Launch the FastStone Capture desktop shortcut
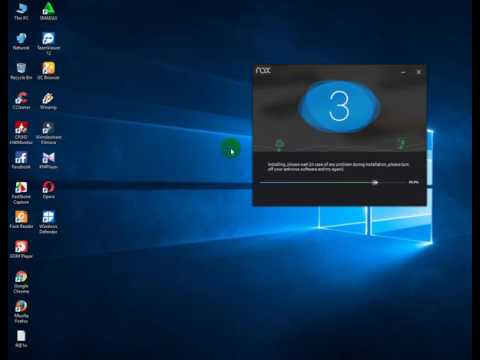This screenshot has width=480, height=360. click(x=21, y=193)
